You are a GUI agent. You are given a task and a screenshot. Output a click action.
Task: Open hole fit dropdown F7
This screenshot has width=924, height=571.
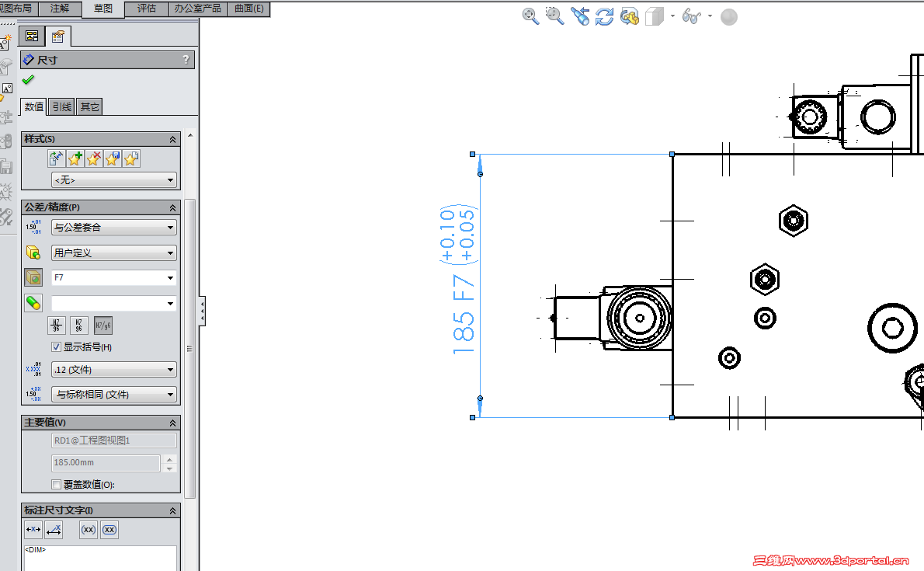(x=113, y=277)
